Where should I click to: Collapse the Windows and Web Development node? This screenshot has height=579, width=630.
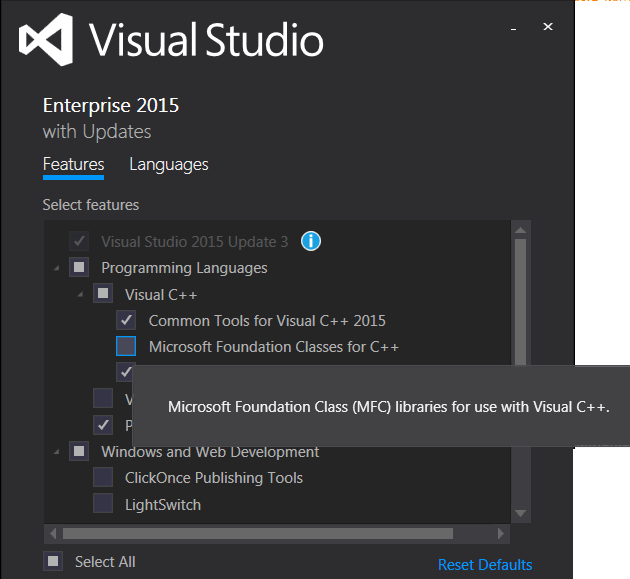click(x=56, y=451)
